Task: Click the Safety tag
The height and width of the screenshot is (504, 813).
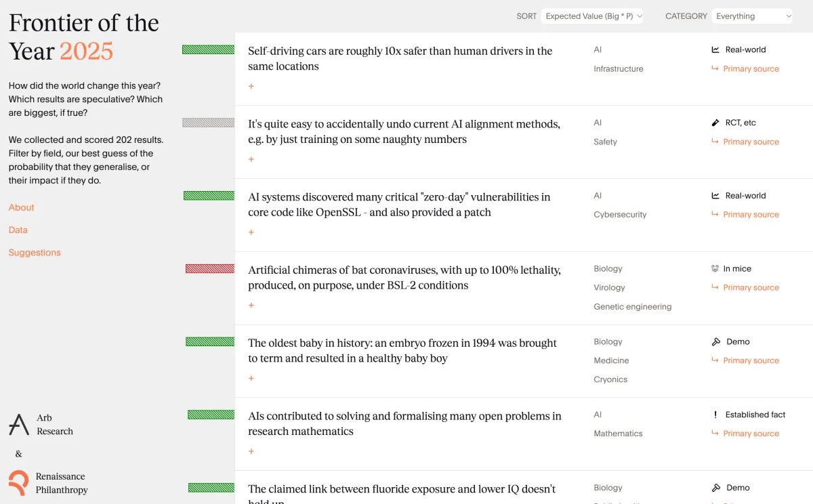Action: [606, 142]
